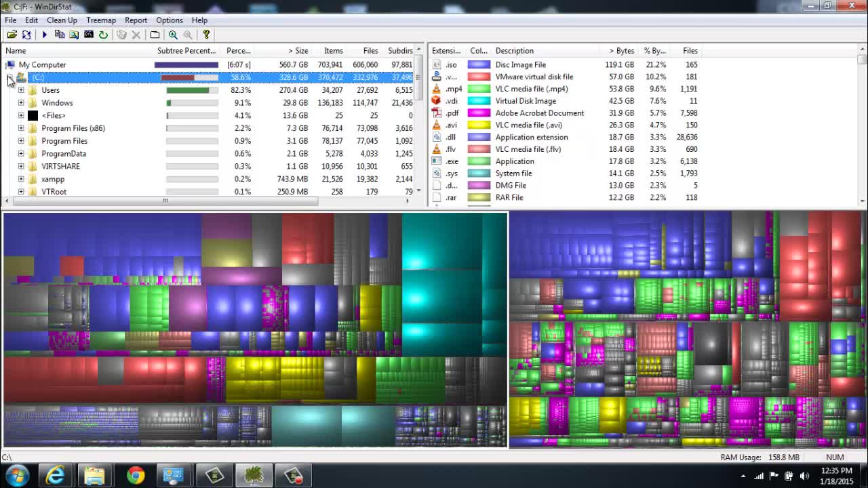
Task: Click the Explorer Here toolbar icon
Action: pyautogui.click(x=74, y=35)
